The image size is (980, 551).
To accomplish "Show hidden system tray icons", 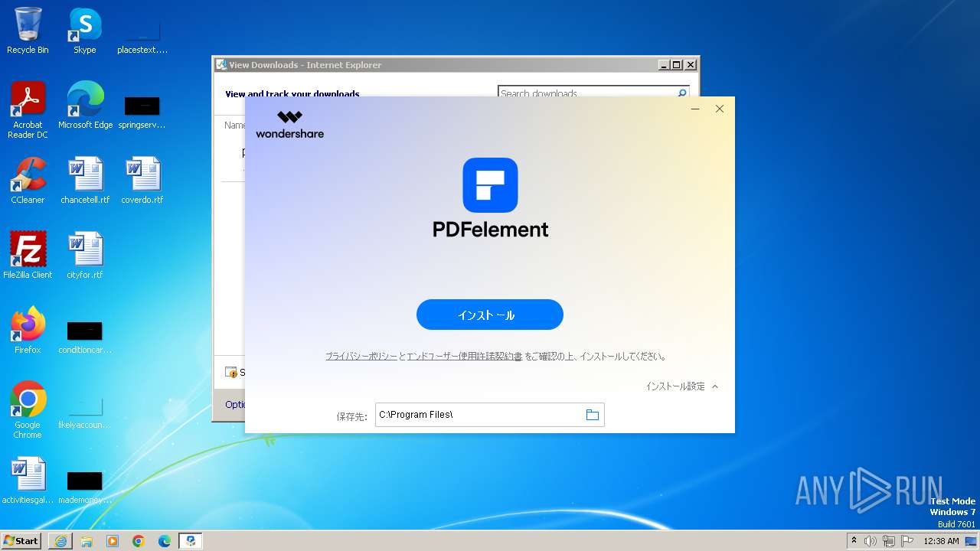I will coord(854,541).
